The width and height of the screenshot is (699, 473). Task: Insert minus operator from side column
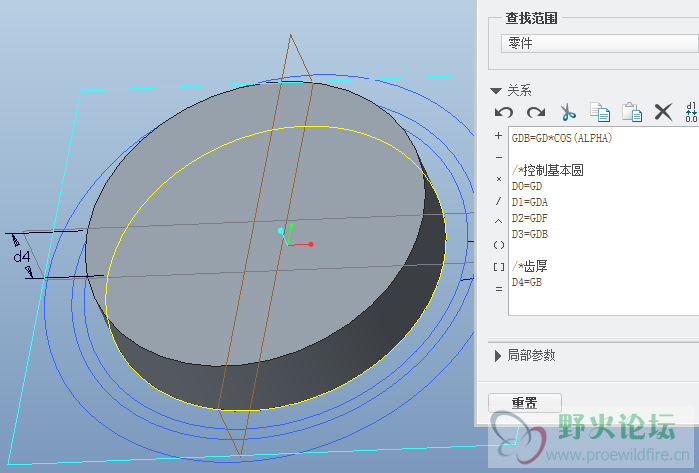(499, 158)
